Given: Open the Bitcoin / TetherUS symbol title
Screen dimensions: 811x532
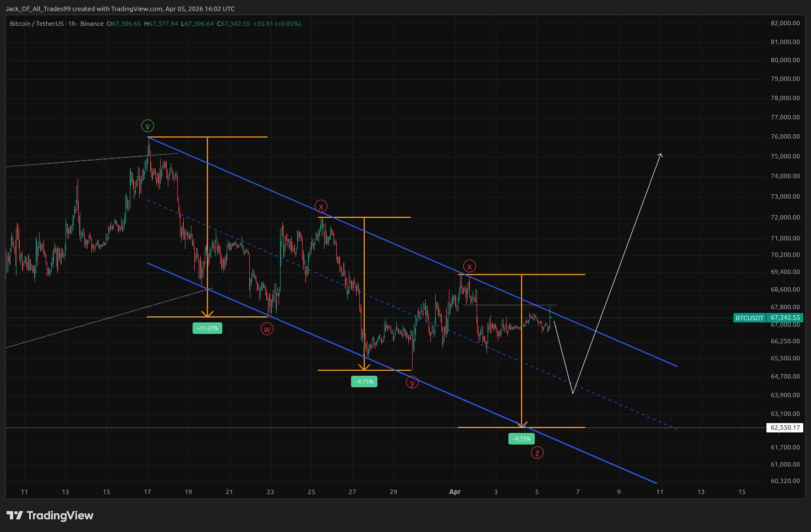Looking at the screenshot, I should (36, 24).
